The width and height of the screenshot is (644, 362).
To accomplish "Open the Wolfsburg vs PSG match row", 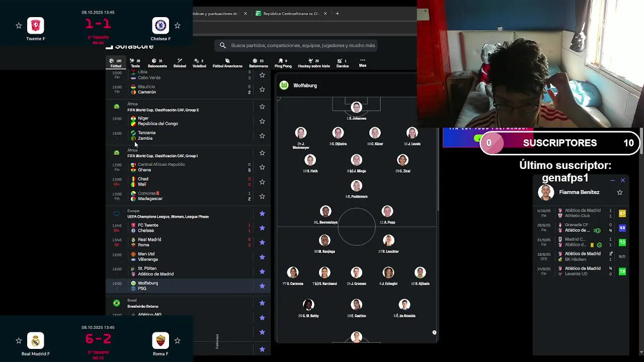I will [188, 286].
